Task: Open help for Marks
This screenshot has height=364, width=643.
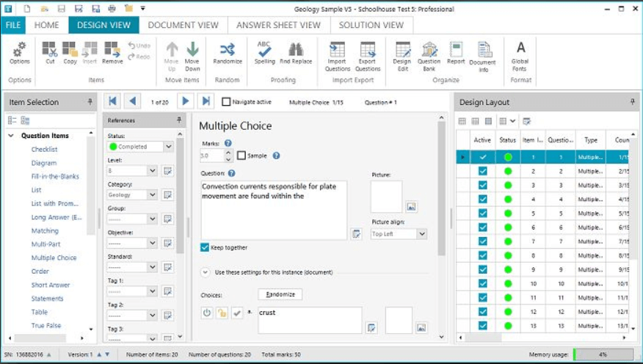Action: pyautogui.click(x=228, y=143)
